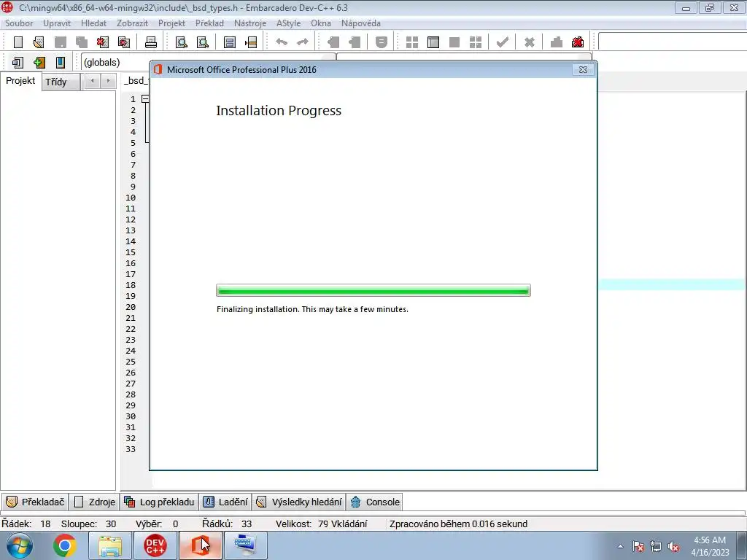Screen dimensions: 747x560
Task: Click the New file toolbar icon
Action: tap(18, 42)
